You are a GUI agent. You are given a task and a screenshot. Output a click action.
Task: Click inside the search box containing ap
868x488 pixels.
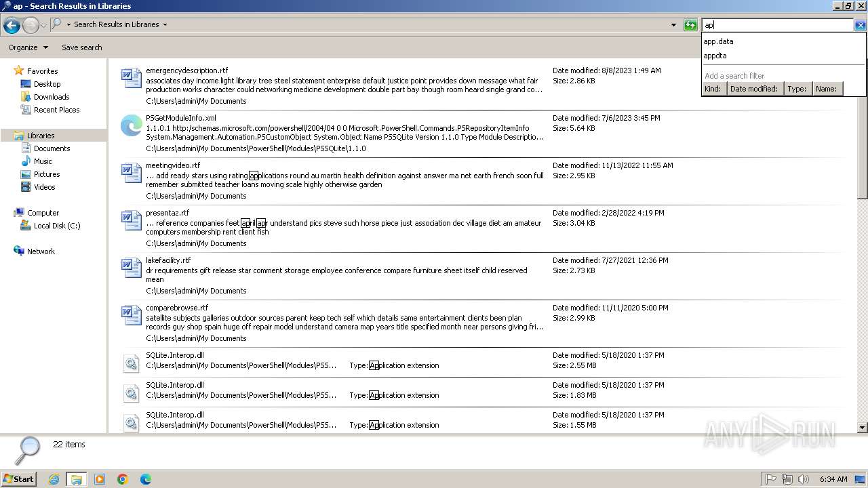777,25
